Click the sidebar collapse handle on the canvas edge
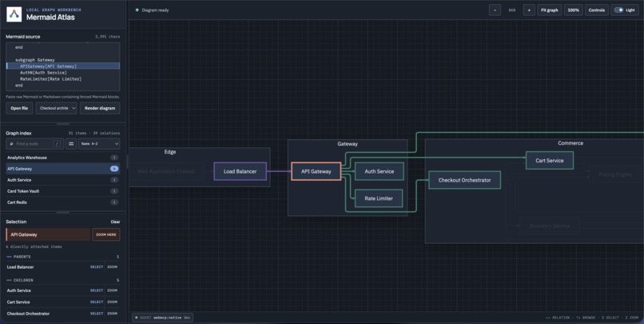644x324 pixels. point(127,162)
